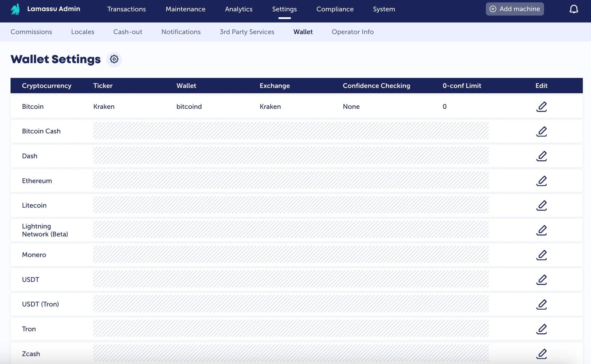Open the notifications bell icon

click(x=573, y=9)
